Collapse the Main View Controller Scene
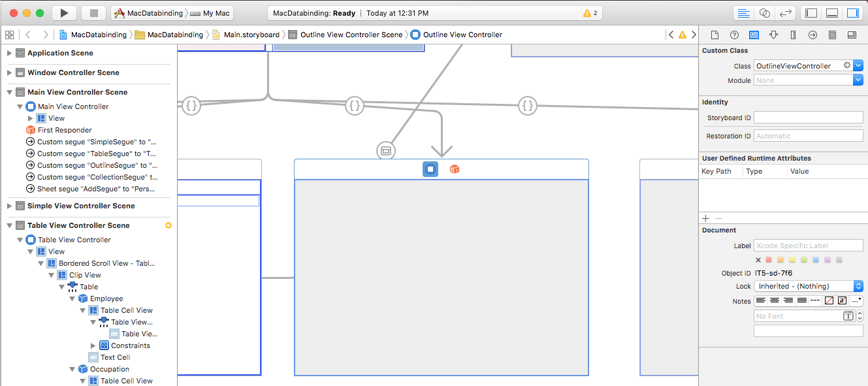Screen dimensions: 868x386 coord(10,92)
